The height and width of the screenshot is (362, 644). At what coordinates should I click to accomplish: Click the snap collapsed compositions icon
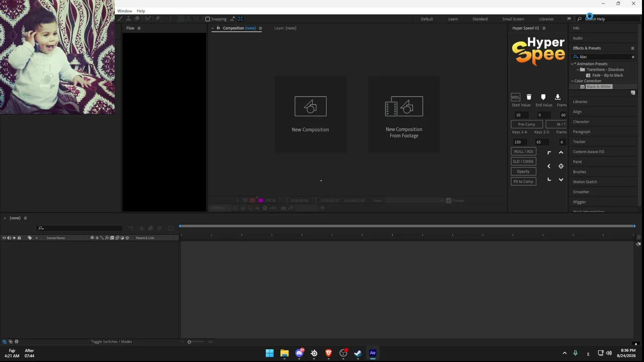pyautogui.click(x=240, y=19)
